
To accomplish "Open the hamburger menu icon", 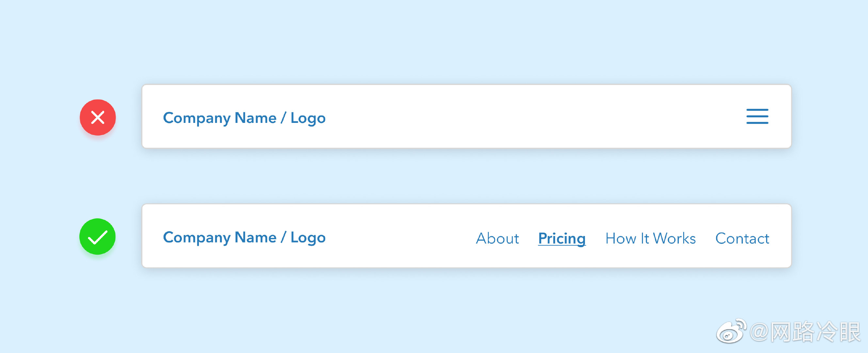I will 757,116.
